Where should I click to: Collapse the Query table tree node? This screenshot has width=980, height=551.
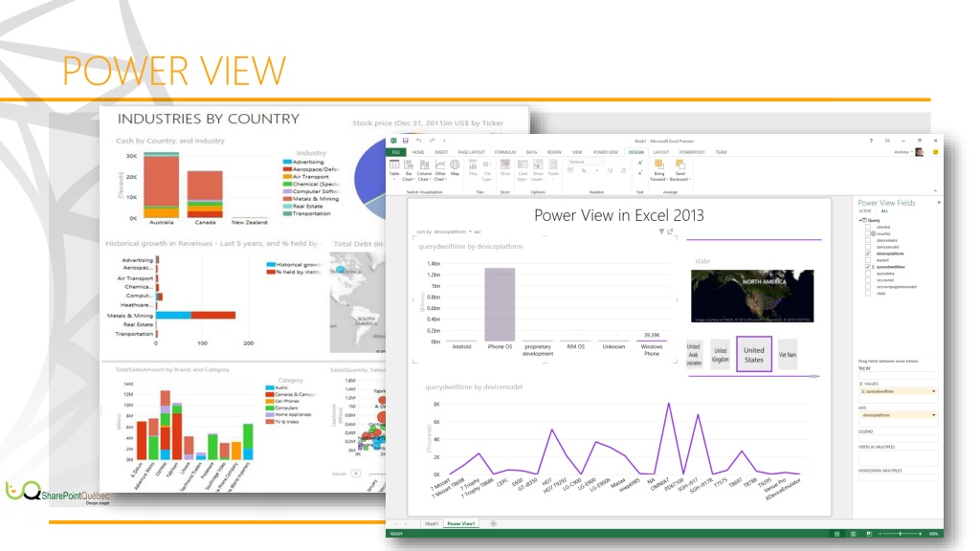pos(860,221)
